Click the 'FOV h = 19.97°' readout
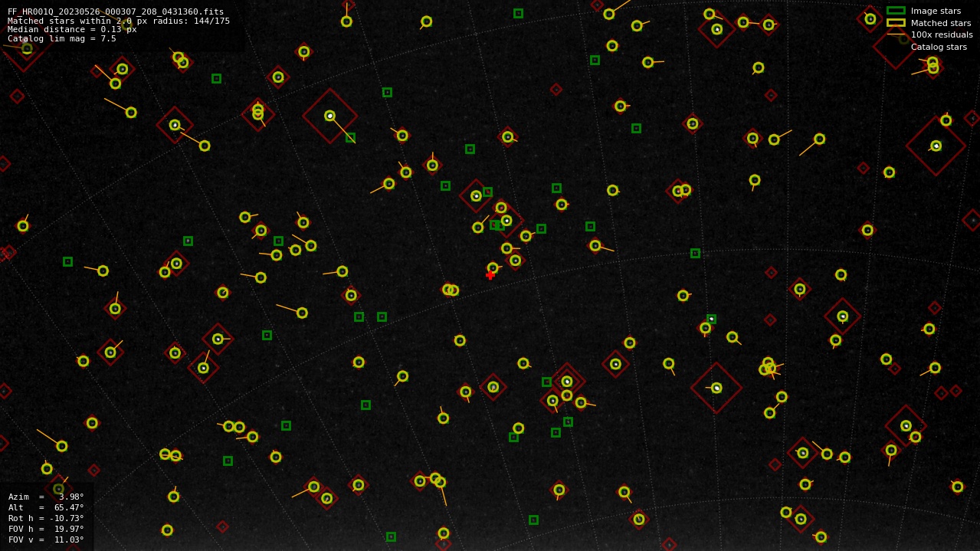 tap(46, 529)
